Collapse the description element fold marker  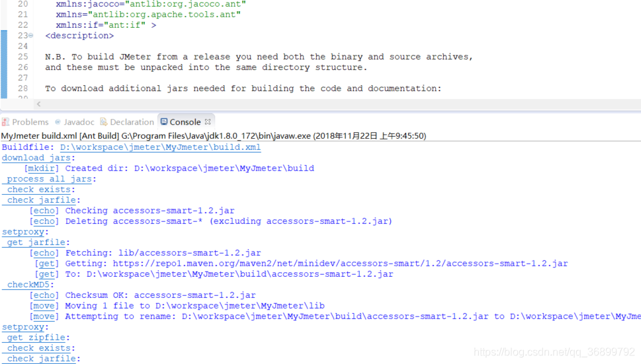pos(30,36)
